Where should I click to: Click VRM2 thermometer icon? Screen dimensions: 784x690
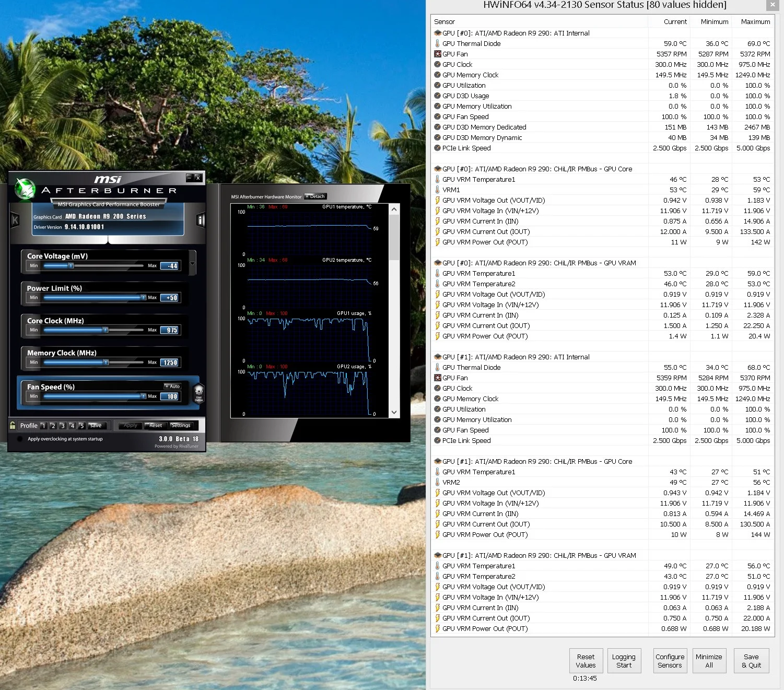[438, 482]
